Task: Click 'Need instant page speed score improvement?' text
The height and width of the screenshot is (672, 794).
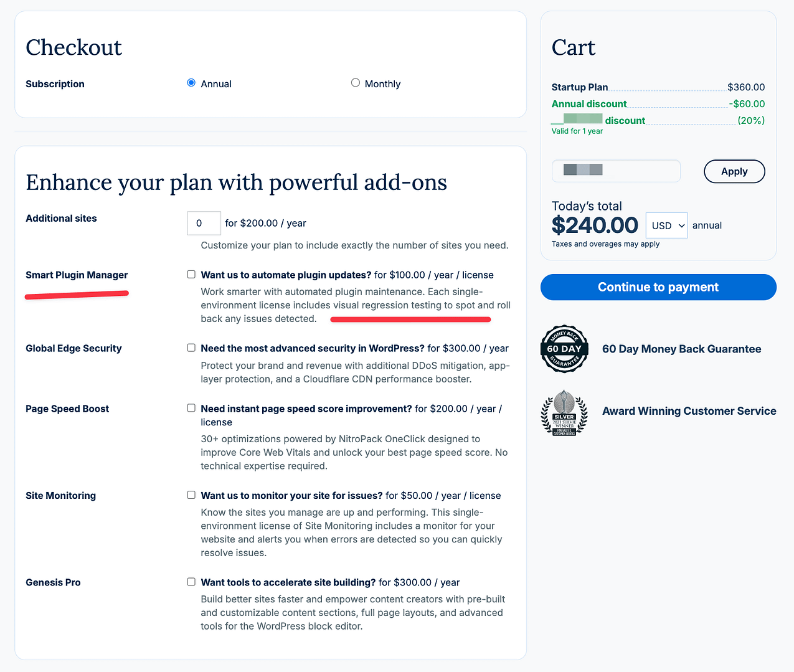Action: [x=306, y=409]
